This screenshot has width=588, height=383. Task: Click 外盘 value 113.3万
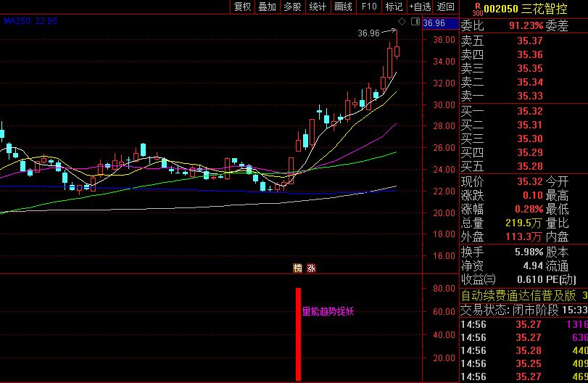point(523,236)
